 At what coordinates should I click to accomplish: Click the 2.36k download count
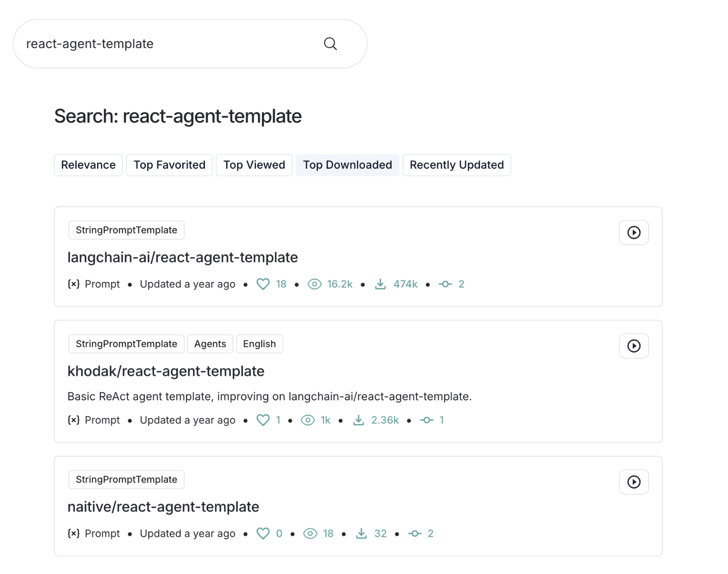pyautogui.click(x=385, y=420)
